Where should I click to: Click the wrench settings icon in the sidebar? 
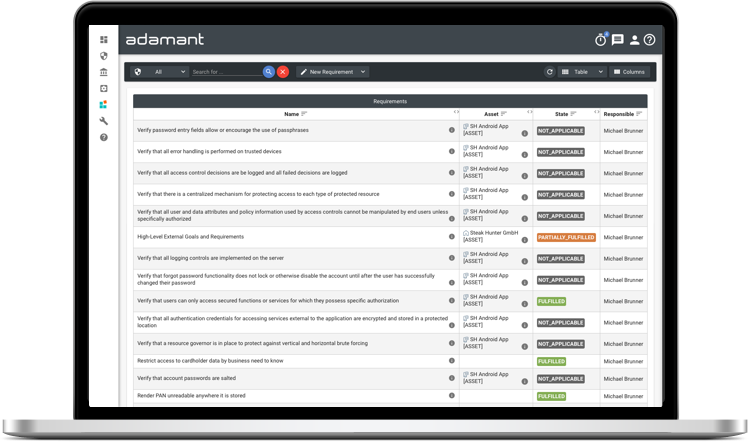pyautogui.click(x=104, y=120)
